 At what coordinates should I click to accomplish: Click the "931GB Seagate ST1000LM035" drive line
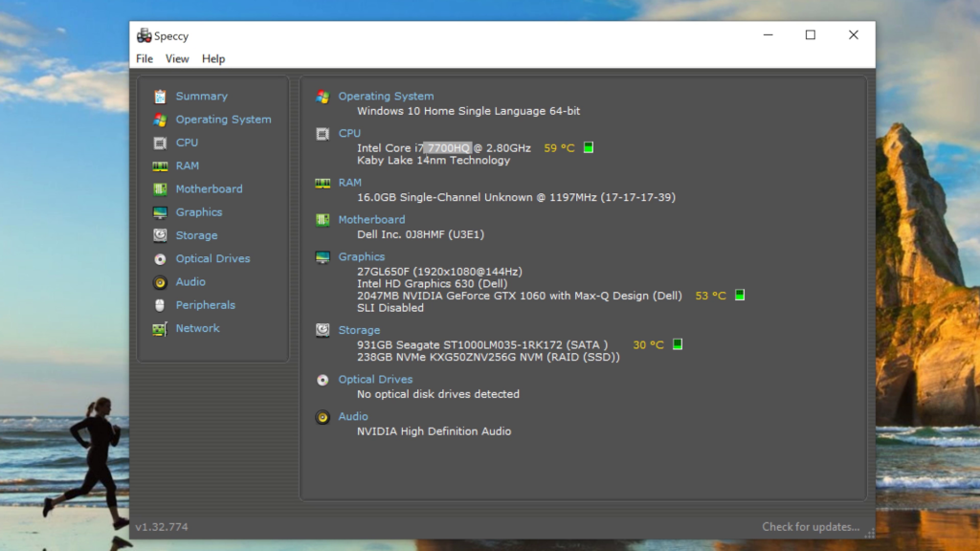pos(482,344)
